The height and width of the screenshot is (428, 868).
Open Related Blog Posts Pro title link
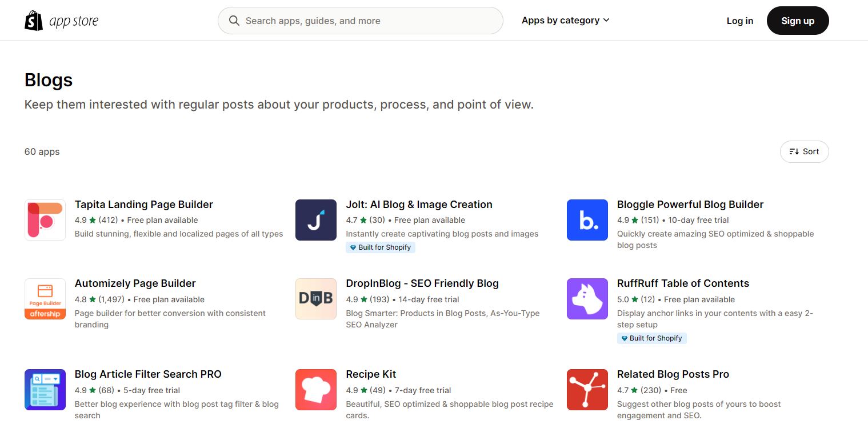(673, 374)
